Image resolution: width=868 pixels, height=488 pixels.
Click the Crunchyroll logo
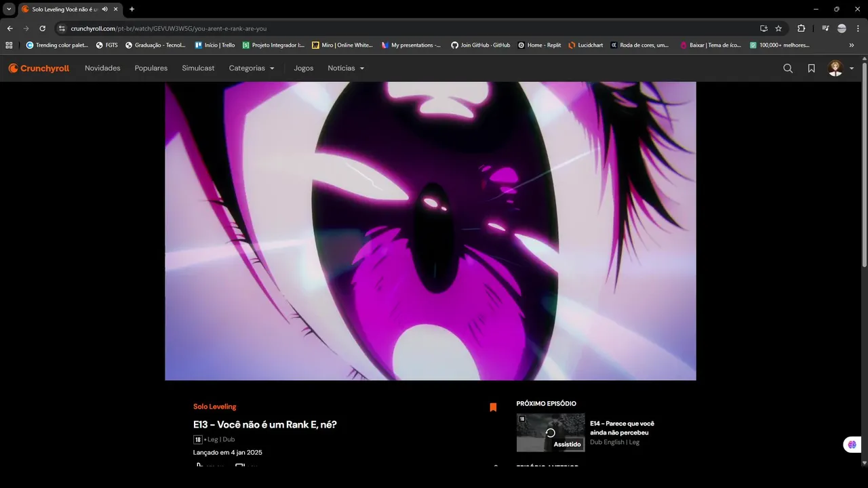point(39,68)
